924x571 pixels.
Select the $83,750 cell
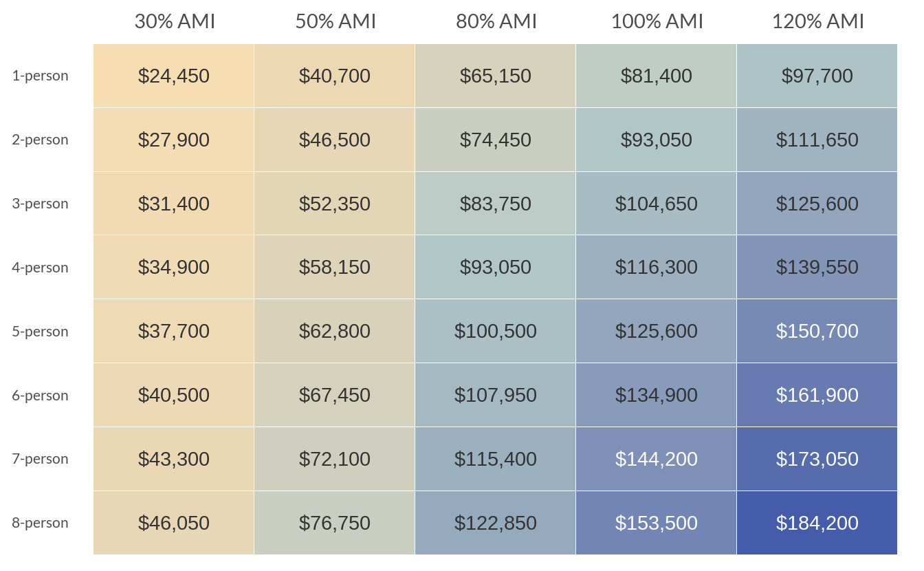496,204
